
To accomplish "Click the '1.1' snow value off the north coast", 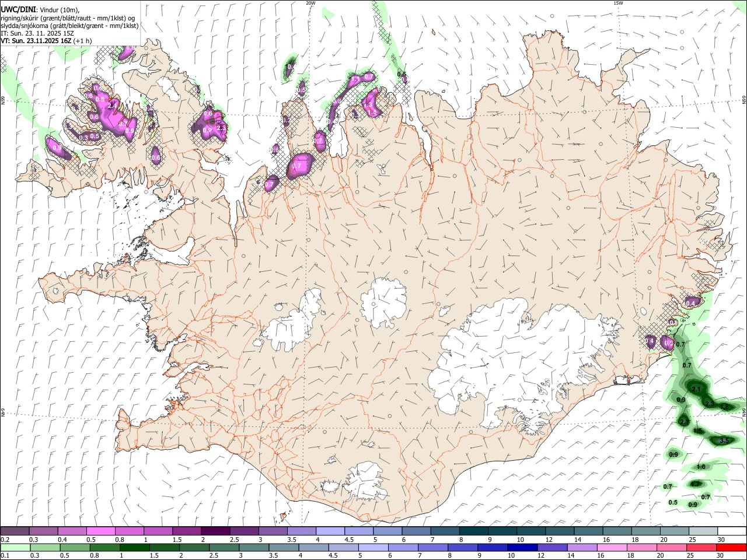I will click(x=355, y=80).
